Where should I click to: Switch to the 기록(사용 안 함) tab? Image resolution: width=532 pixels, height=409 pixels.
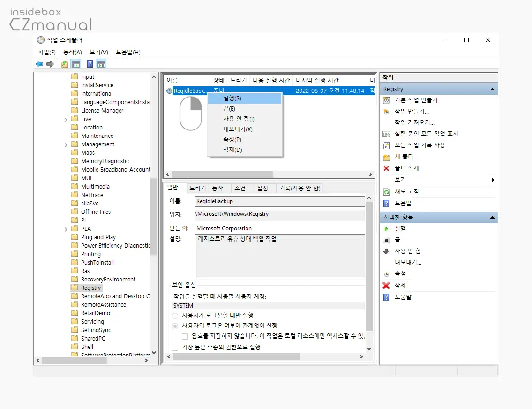click(x=300, y=188)
